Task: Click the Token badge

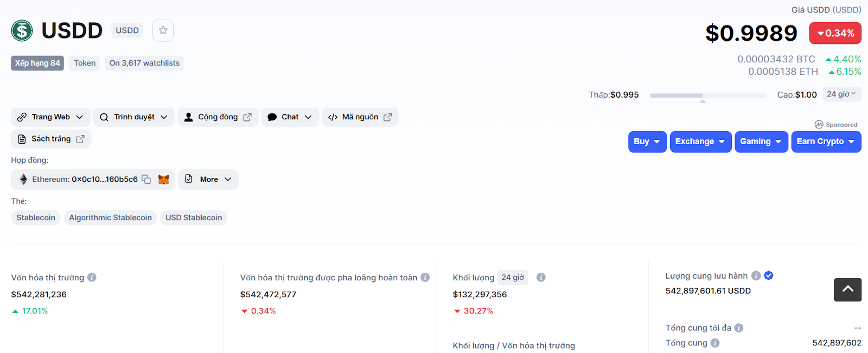Action: coord(85,63)
